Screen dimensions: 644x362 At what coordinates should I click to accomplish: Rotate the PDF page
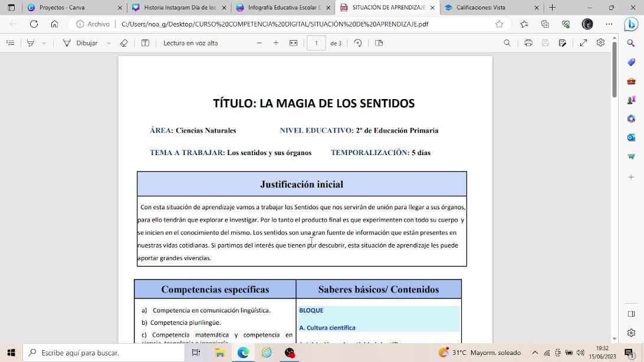(358, 43)
